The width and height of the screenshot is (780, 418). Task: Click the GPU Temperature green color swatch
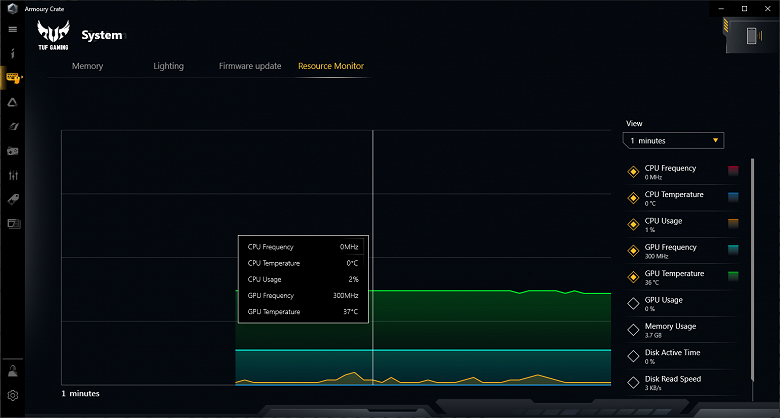click(x=733, y=276)
